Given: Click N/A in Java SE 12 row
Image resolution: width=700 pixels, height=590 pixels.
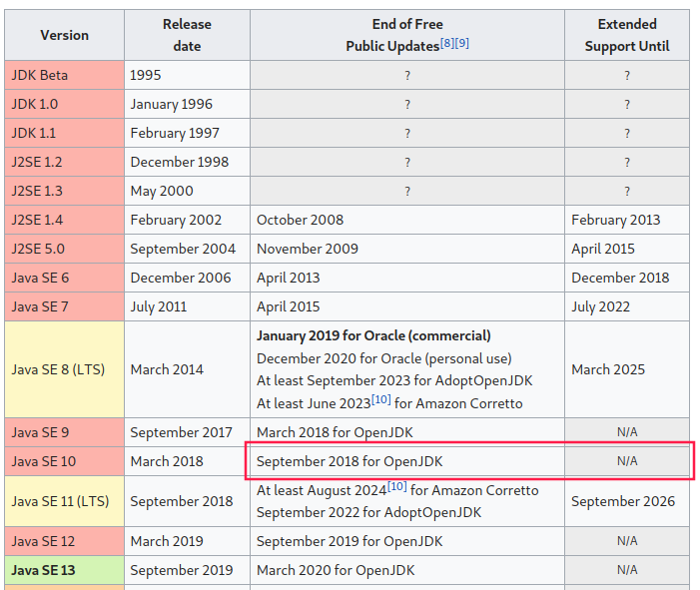Looking at the screenshot, I should [627, 541].
